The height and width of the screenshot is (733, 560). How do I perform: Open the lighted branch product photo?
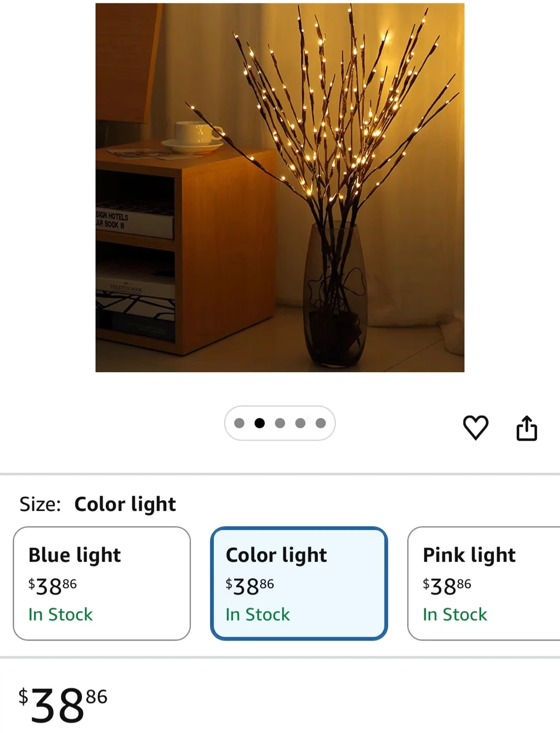pyautogui.click(x=279, y=187)
